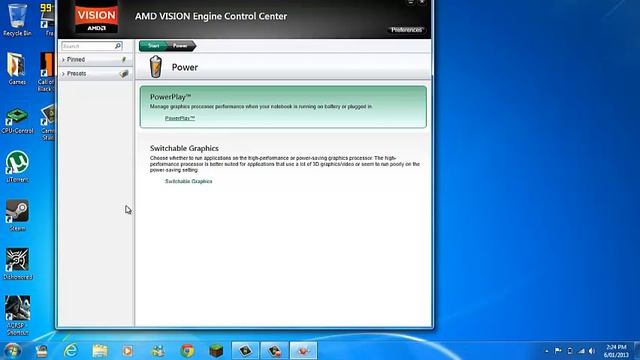Select the PowerPlay heading text

(x=170, y=97)
